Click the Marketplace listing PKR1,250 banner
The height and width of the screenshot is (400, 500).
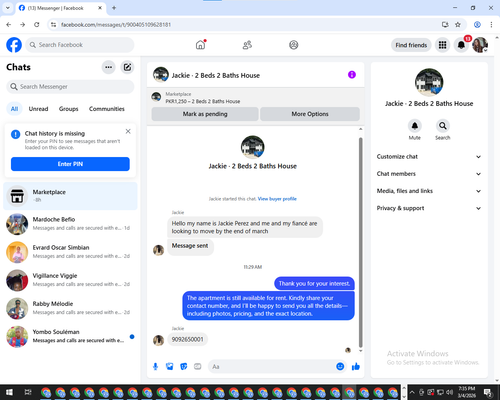256,98
